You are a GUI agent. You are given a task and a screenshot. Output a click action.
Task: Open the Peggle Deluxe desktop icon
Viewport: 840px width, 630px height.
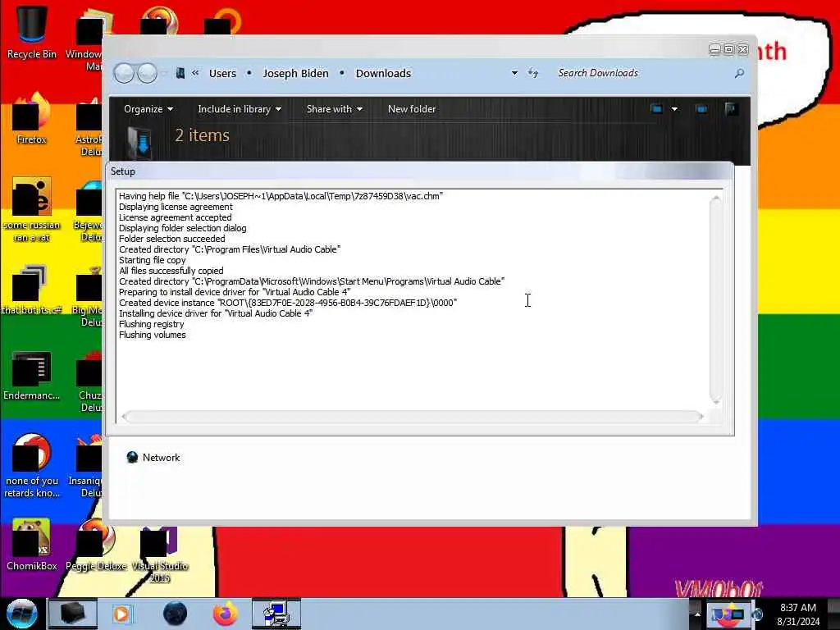pyautogui.click(x=96, y=546)
